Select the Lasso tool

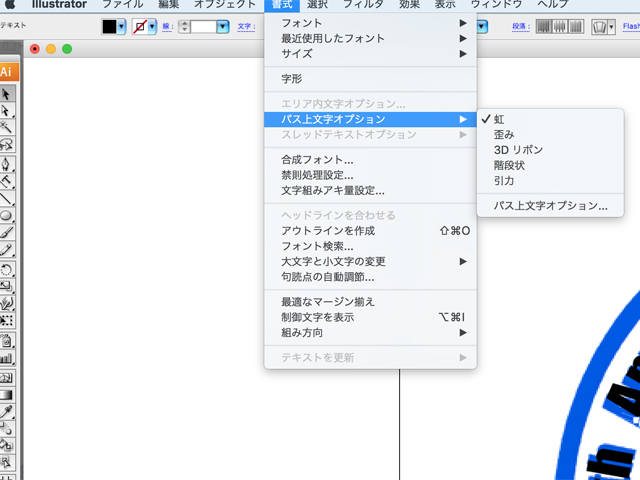click(7, 144)
